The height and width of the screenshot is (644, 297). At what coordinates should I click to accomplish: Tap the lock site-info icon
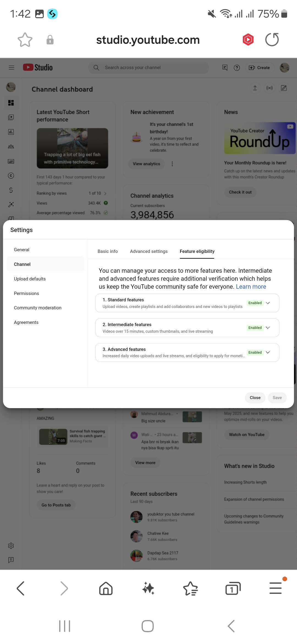click(x=50, y=40)
